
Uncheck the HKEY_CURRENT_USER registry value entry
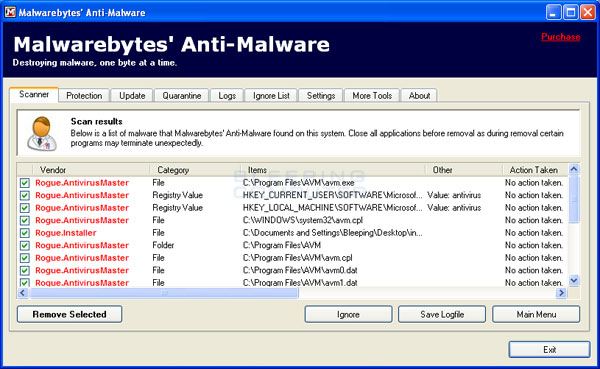pos(25,196)
